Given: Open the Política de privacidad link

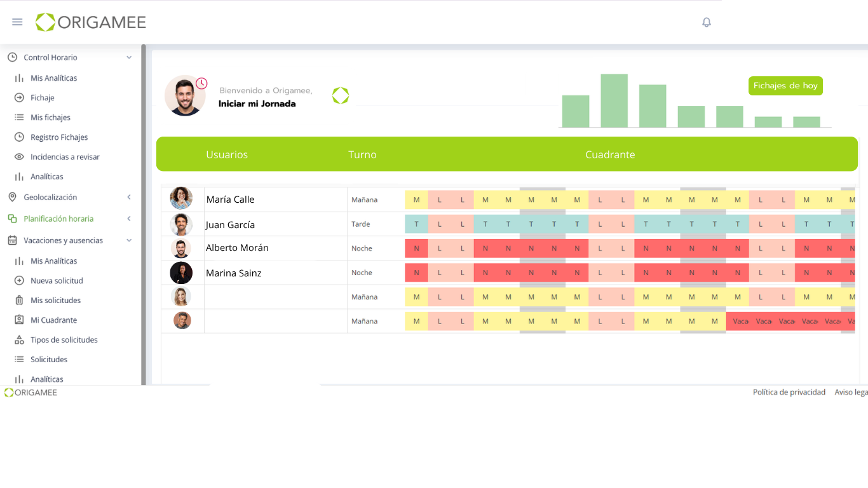Looking at the screenshot, I should (x=789, y=393).
